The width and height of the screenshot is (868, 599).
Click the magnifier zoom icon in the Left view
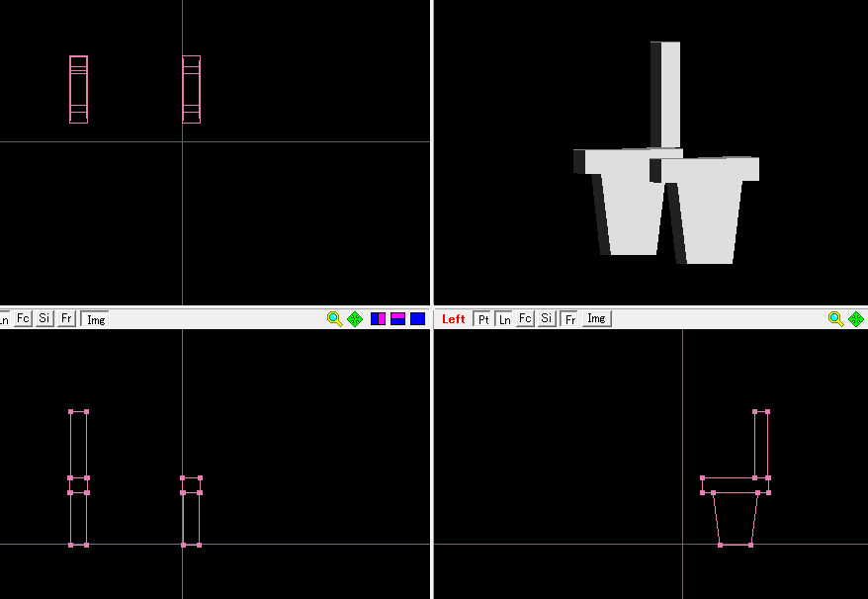pyautogui.click(x=836, y=318)
